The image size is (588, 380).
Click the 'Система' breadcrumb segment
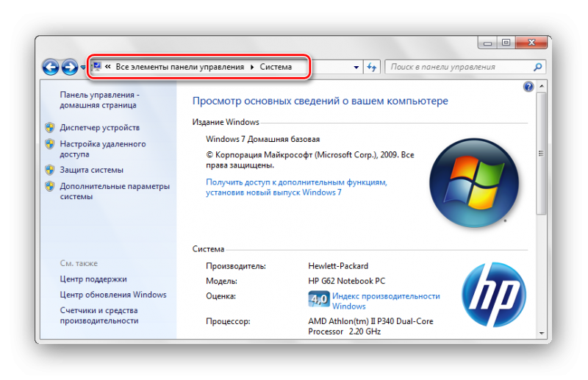pos(276,67)
